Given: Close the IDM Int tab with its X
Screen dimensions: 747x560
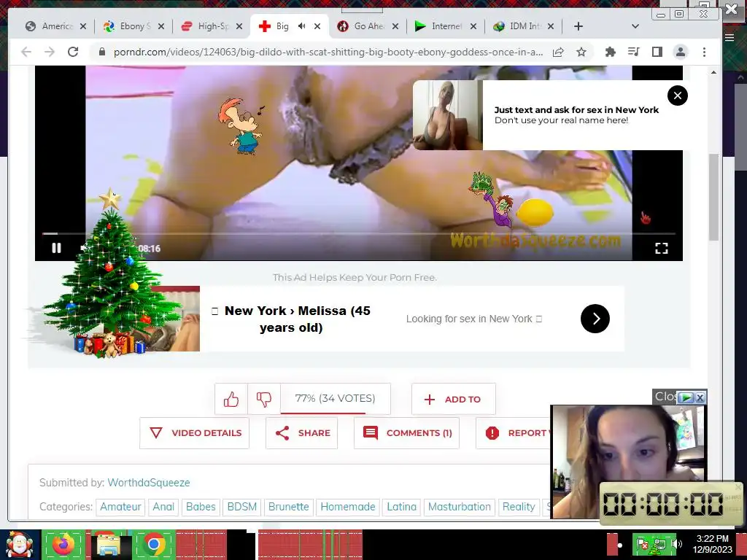Looking at the screenshot, I should tap(551, 26).
